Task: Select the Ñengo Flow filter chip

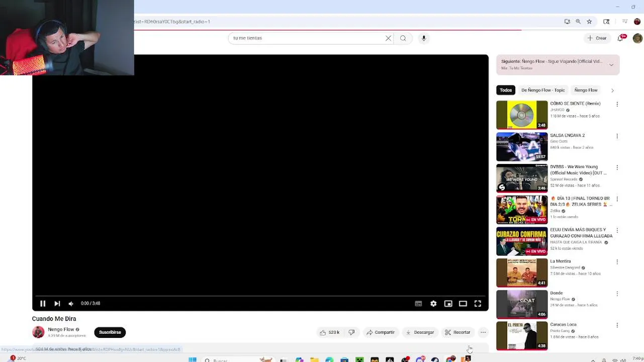Action: [x=586, y=90]
